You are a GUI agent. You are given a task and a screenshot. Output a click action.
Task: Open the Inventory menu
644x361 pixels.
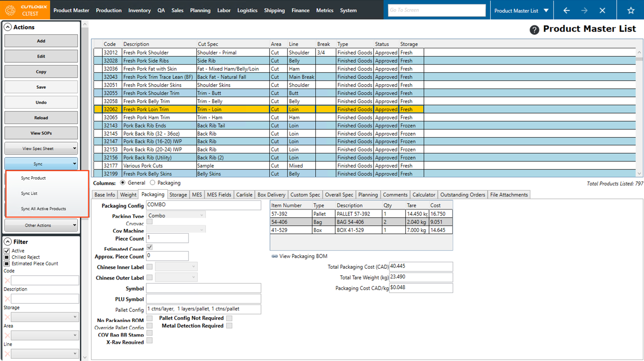pyautogui.click(x=139, y=10)
